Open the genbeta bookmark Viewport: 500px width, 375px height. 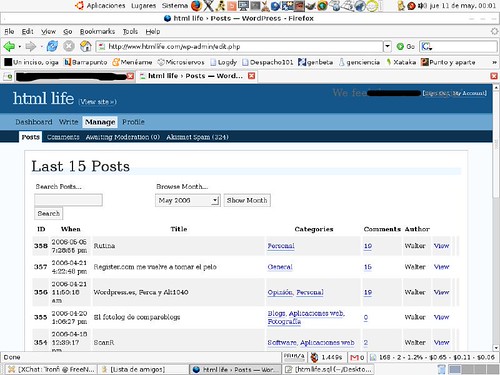coord(315,62)
